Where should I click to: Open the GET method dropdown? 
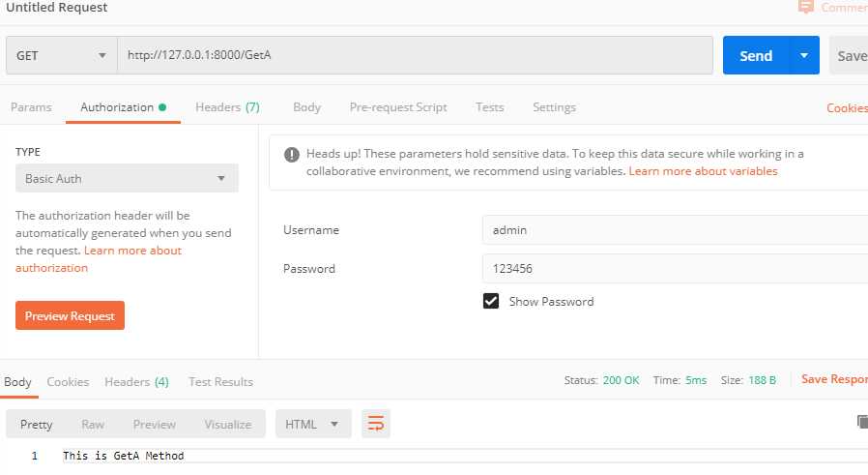(61, 56)
